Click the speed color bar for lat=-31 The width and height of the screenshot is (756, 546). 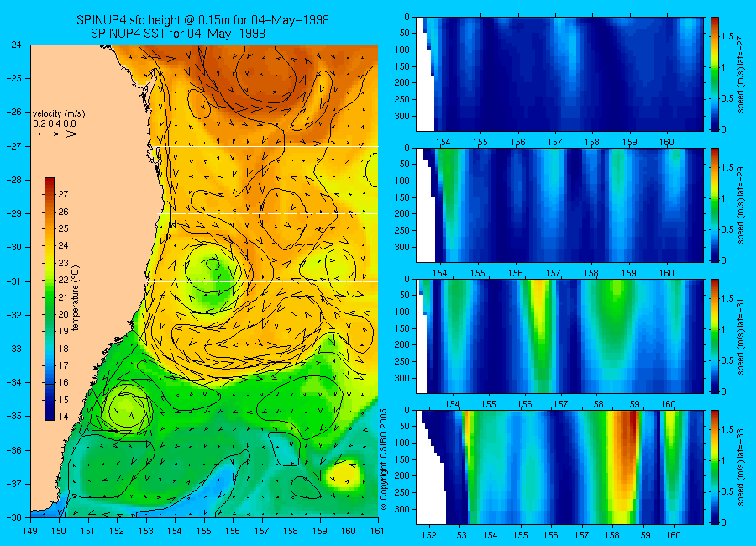point(715,336)
